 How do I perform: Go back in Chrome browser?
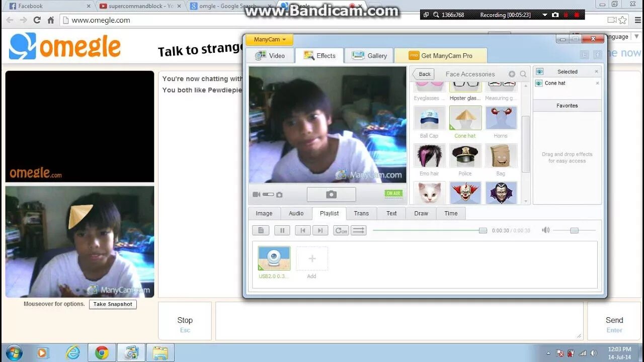click(10, 20)
